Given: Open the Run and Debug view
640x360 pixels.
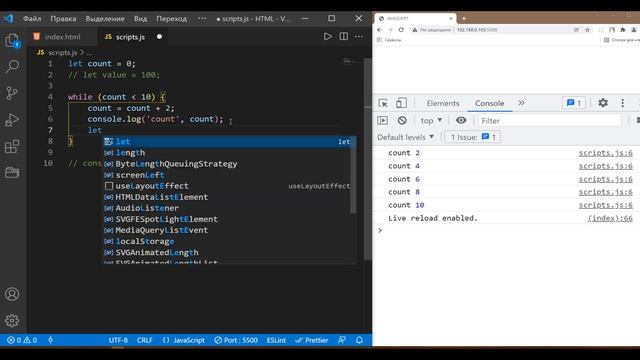Looking at the screenshot, I should pyautogui.click(x=12, y=120).
